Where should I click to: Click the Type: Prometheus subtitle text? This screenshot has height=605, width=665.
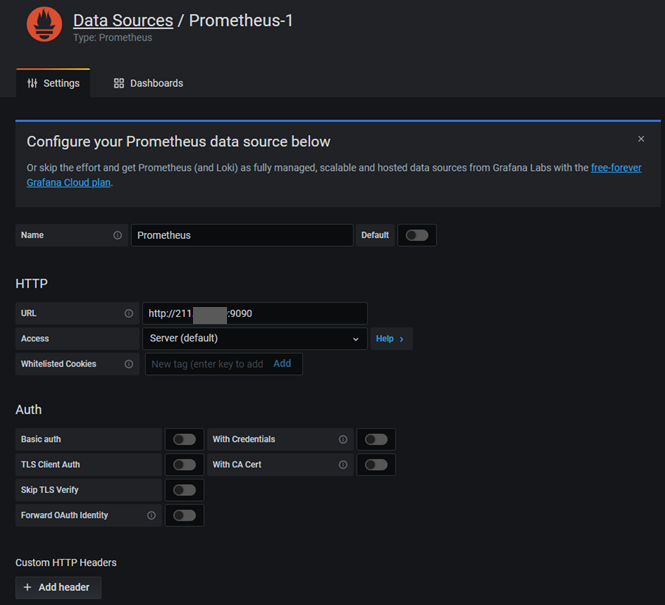[112, 38]
